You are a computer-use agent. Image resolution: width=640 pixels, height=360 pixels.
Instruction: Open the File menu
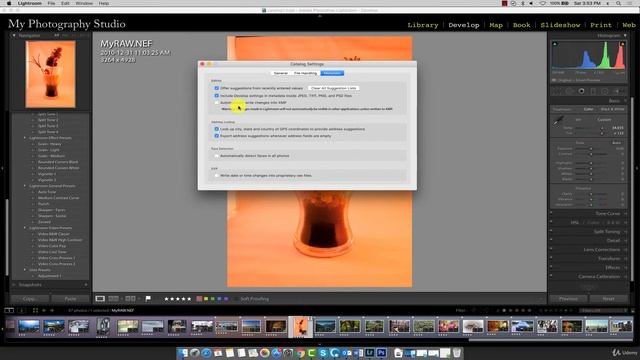[x=51, y=3]
